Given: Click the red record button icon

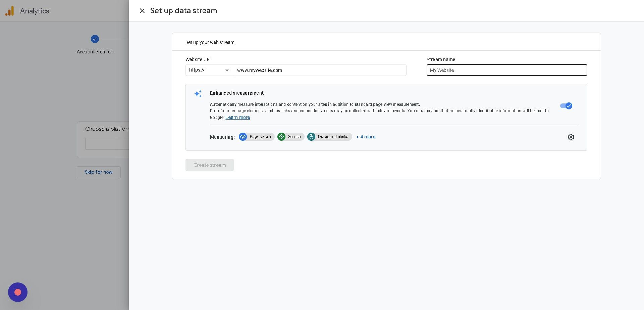Looking at the screenshot, I should click(18, 292).
